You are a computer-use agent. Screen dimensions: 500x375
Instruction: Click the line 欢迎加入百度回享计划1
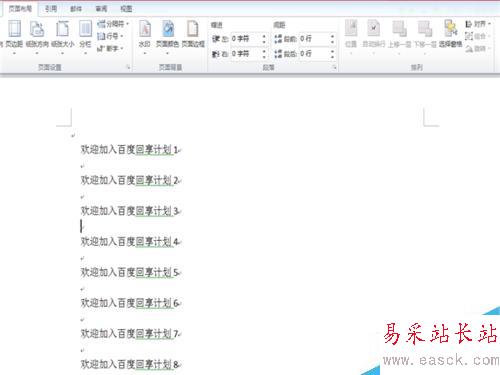pyautogui.click(x=130, y=150)
